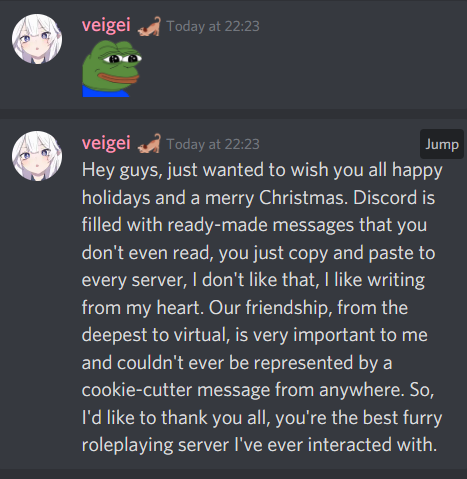The width and height of the screenshot is (467, 479).
Task: Click veigei username above the holiday message
Action: tap(106, 143)
